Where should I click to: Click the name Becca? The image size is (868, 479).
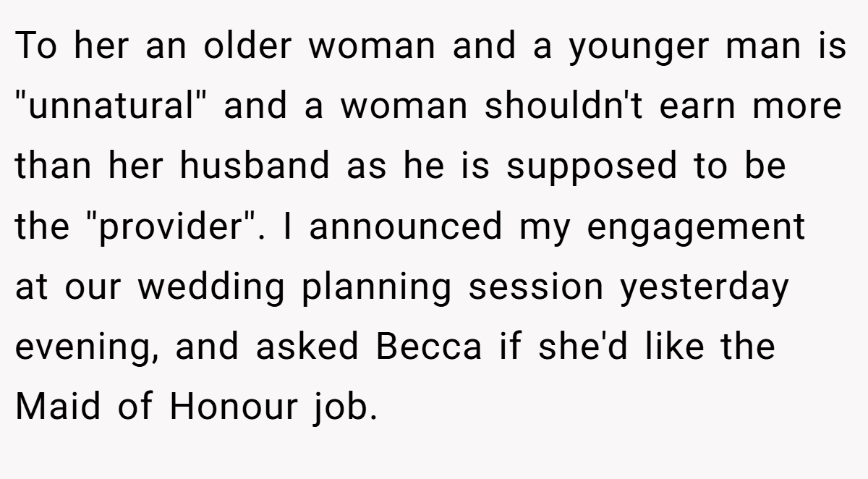pyautogui.click(x=429, y=347)
